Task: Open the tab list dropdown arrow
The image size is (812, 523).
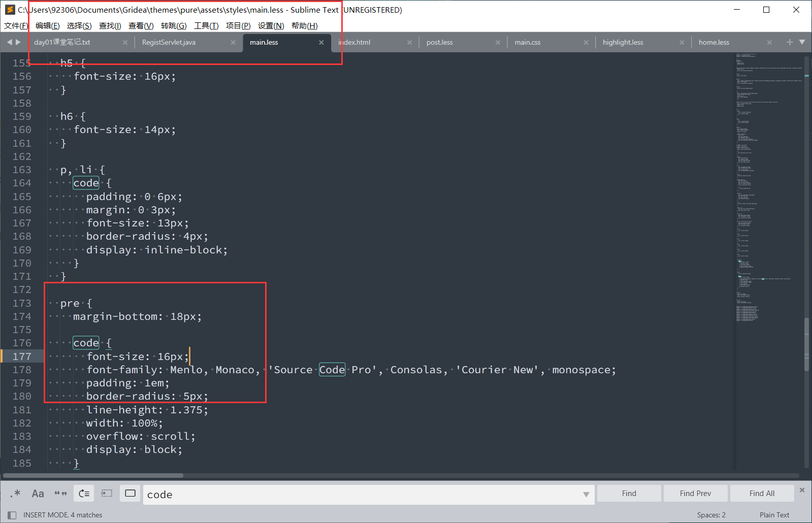Action: tap(802, 42)
